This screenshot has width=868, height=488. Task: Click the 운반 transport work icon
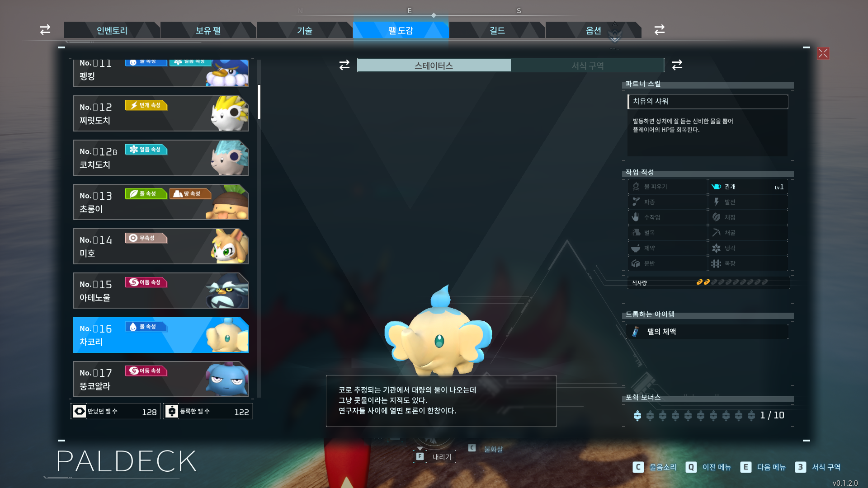[x=636, y=263]
